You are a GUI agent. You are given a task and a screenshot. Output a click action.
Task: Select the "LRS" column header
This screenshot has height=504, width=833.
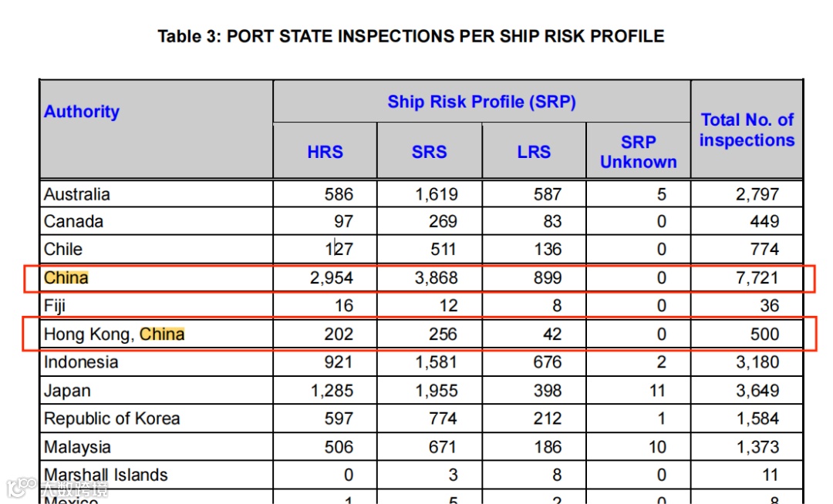point(534,152)
